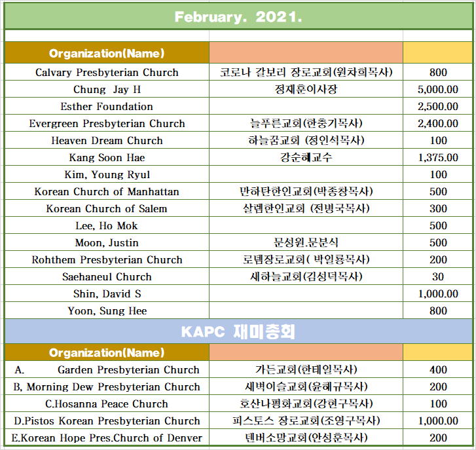
Task: Click the "Heaven Dream Church" cell
Action: [107, 140]
